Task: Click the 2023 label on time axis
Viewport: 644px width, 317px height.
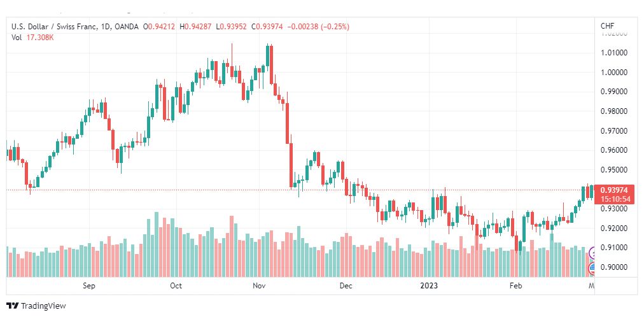Action: (x=430, y=286)
